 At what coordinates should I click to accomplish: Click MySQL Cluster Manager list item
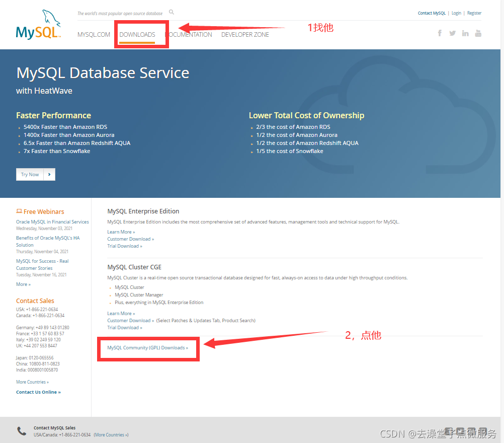(x=139, y=294)
